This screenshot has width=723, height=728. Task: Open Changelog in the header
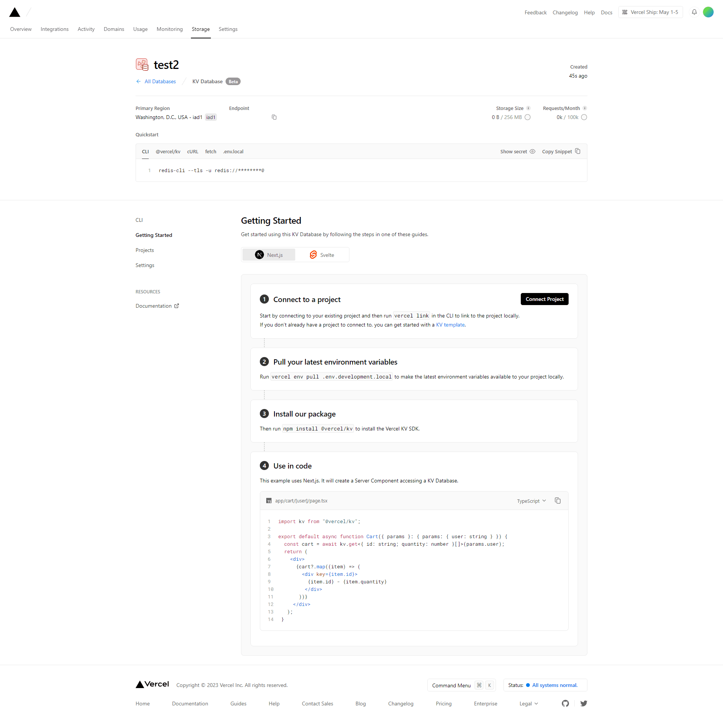[564, 12]
